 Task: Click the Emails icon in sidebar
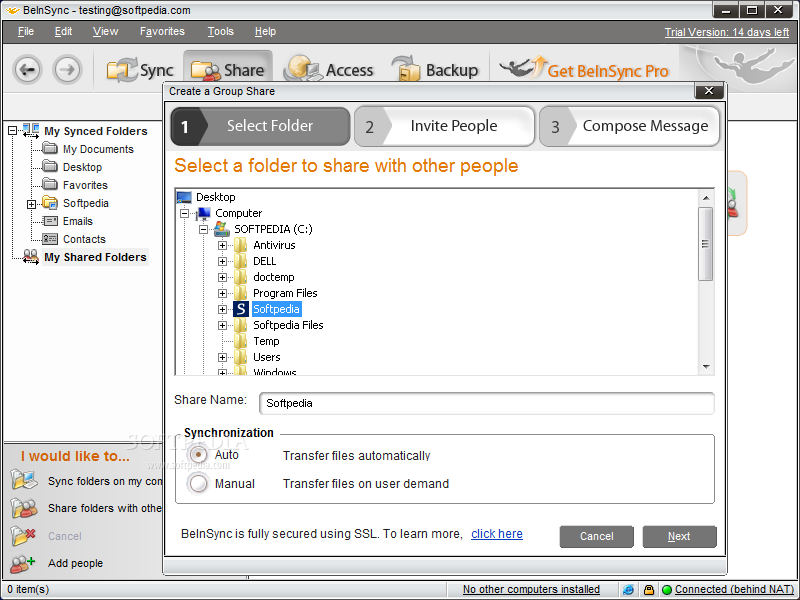point(49,221)
